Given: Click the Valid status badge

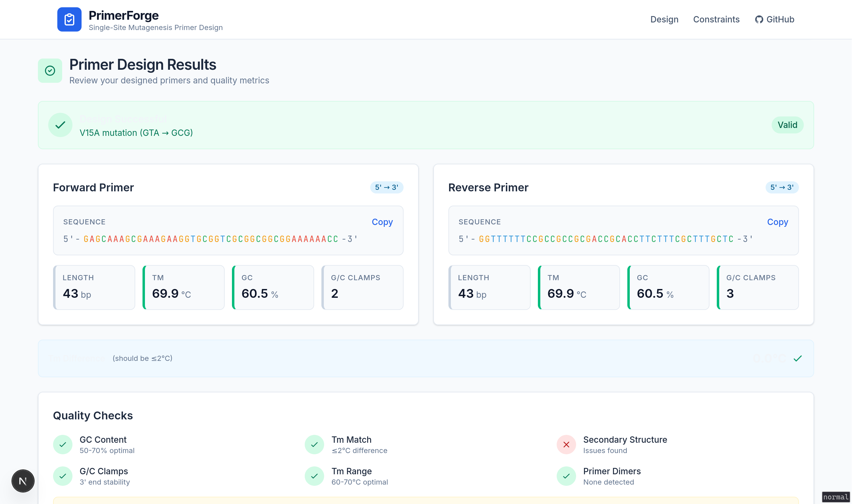Looking at the screenshot, I should click(787, 125).
